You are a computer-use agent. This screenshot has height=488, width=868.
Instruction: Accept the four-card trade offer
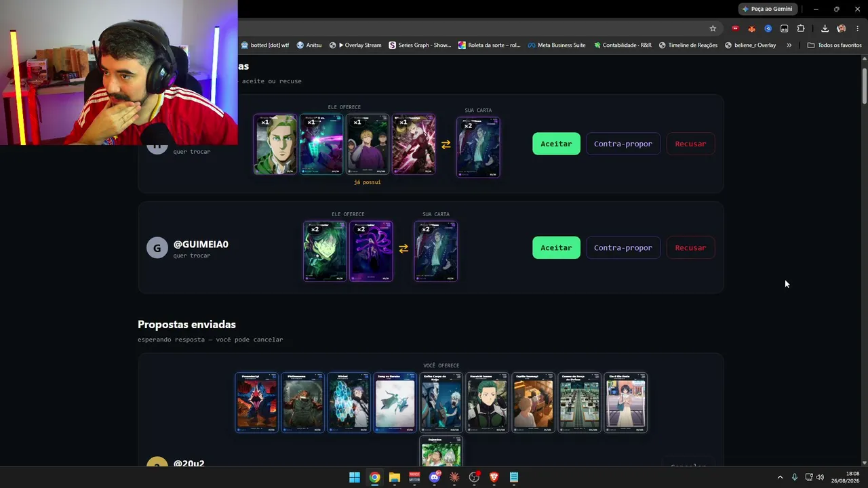(x=556, y=144)
